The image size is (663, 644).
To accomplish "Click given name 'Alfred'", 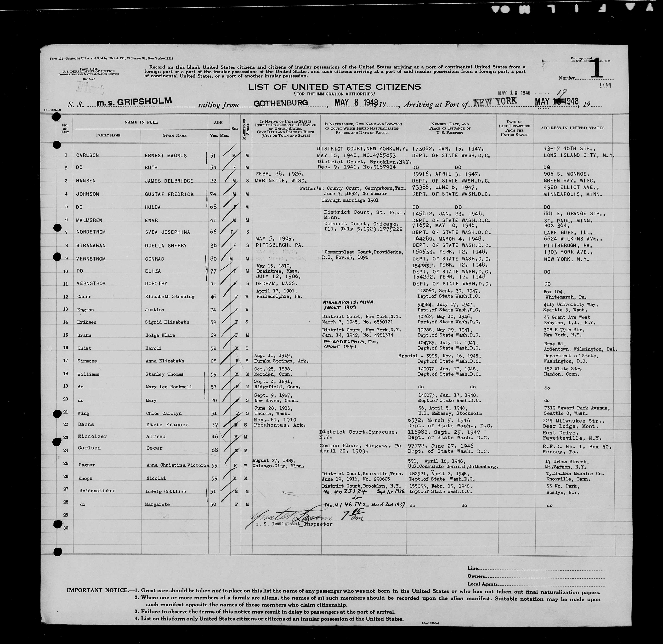I will [156, 437].
